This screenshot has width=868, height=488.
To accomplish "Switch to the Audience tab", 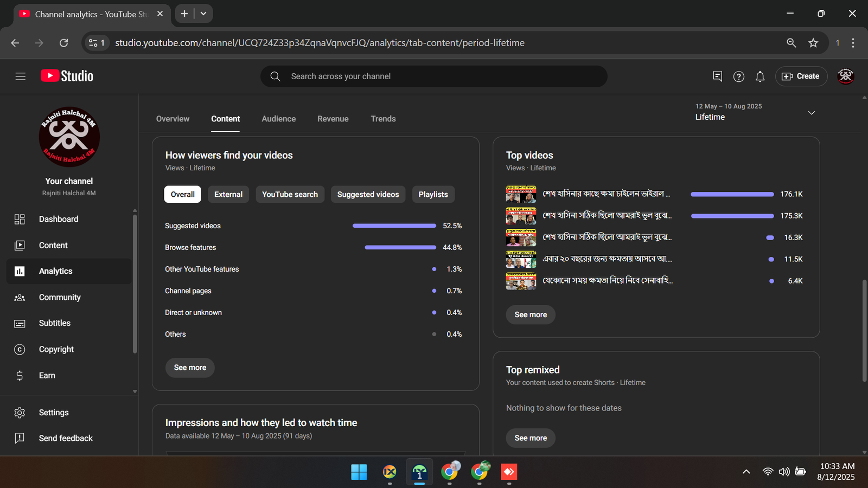I will click(279, 119).
